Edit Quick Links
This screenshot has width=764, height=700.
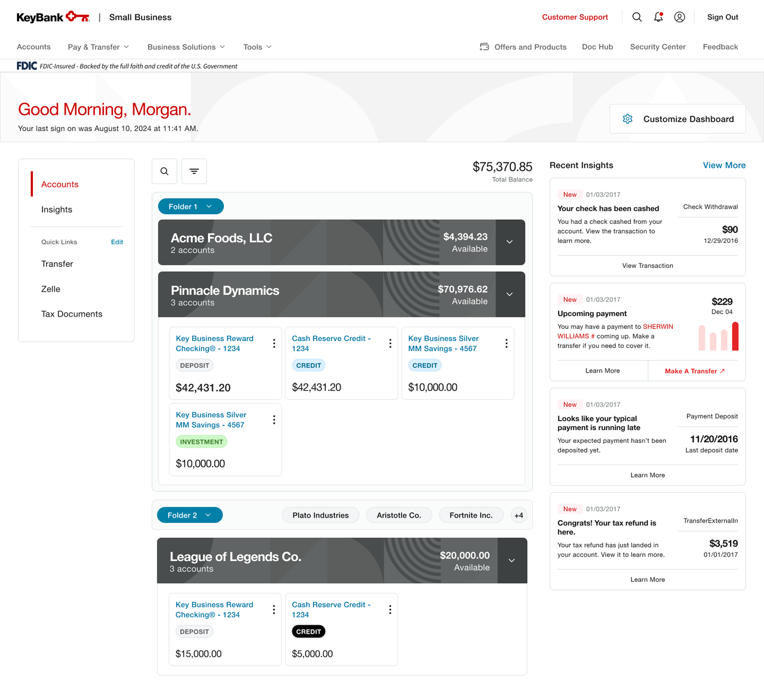click(x=117, y=242)
